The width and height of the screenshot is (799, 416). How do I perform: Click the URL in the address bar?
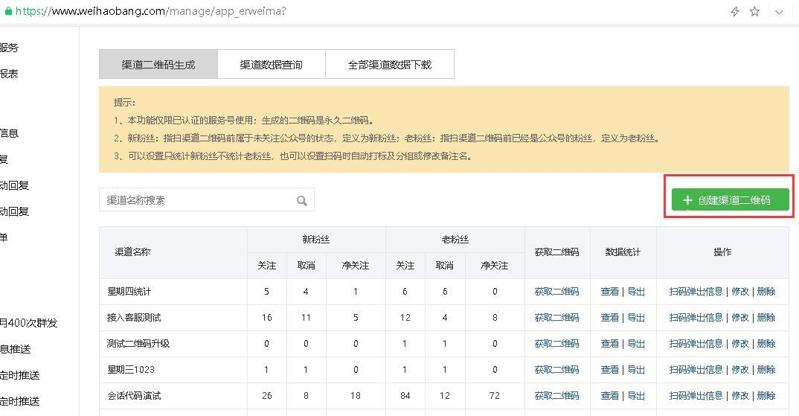(150, 11)
